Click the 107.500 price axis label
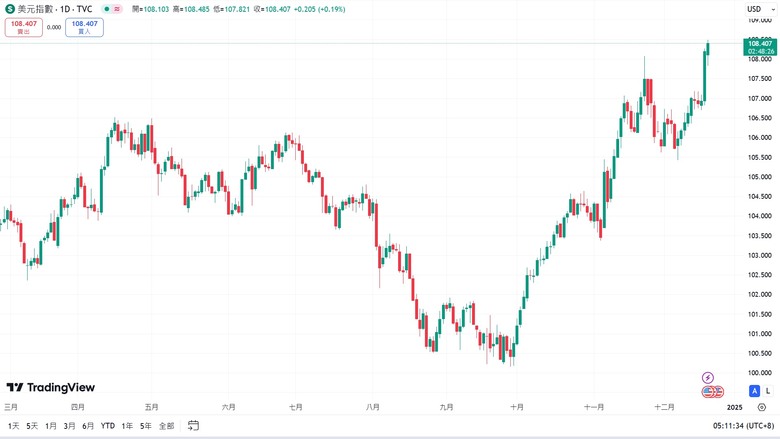The height and width of the screenshot is (439, 780). [x=760, y=79]
